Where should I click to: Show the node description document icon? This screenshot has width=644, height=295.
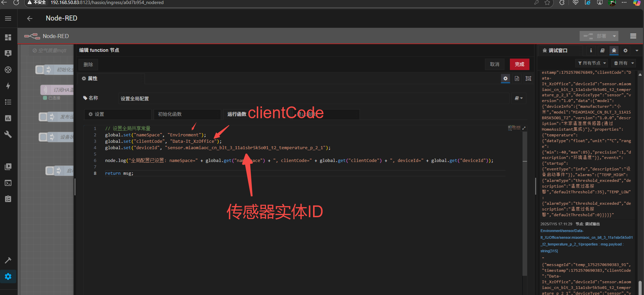517,78
